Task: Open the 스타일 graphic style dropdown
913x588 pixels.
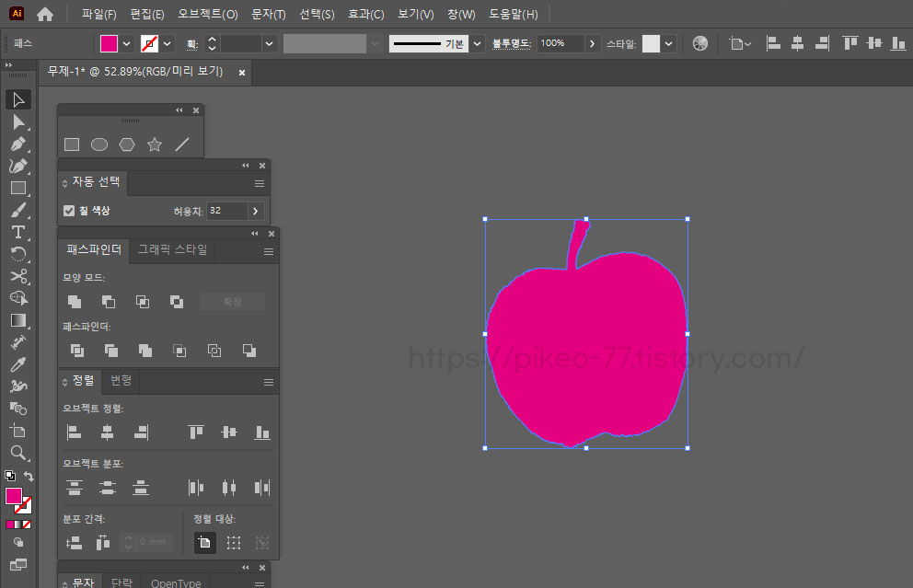Action: point(668,43)
